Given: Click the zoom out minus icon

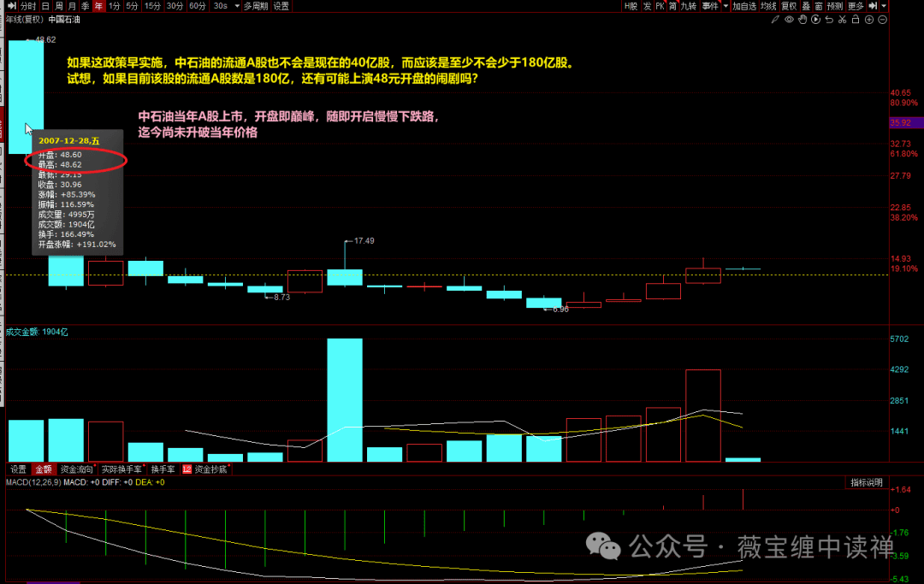Looking at the screenshot, I should (x=882, y=20).
